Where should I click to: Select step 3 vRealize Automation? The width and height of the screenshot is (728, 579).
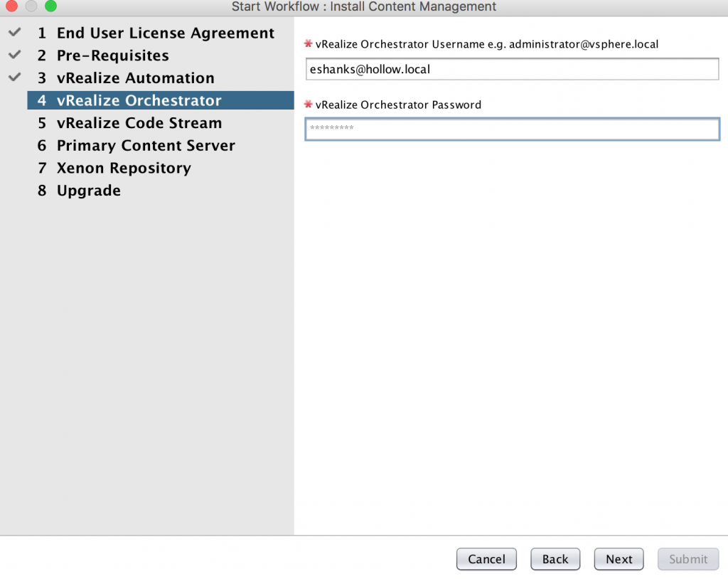click(x=135, y=78)
